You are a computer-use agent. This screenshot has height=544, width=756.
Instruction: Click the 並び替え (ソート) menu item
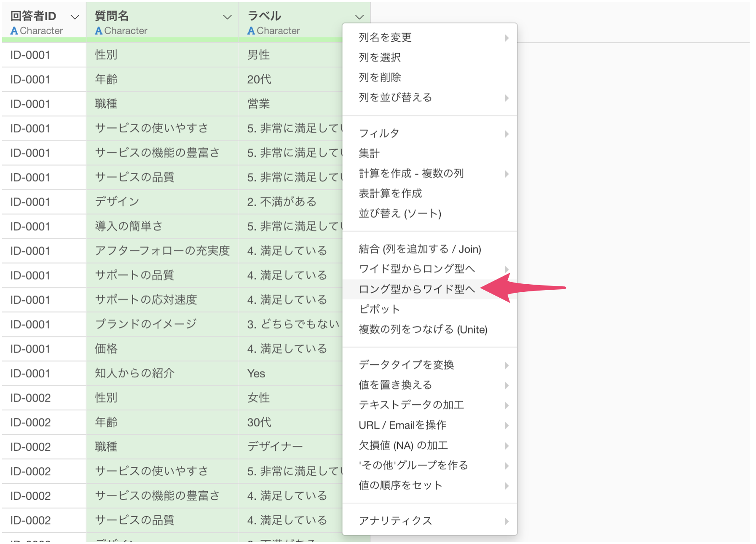399,213
